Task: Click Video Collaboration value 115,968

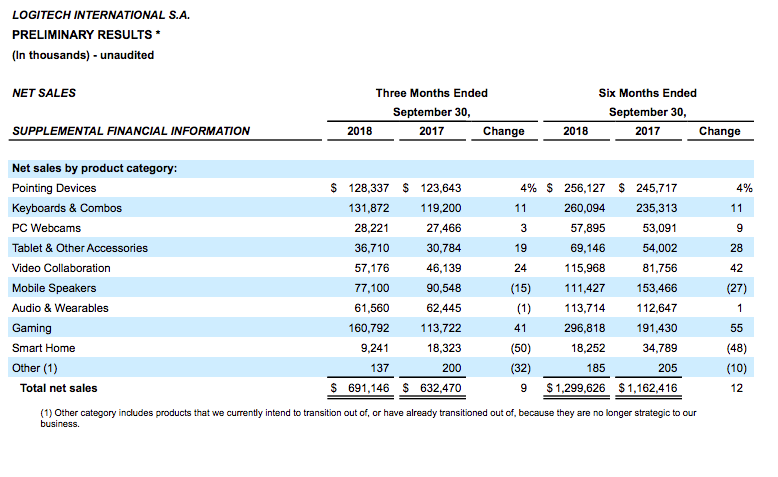Action: [x=584, y=268]
